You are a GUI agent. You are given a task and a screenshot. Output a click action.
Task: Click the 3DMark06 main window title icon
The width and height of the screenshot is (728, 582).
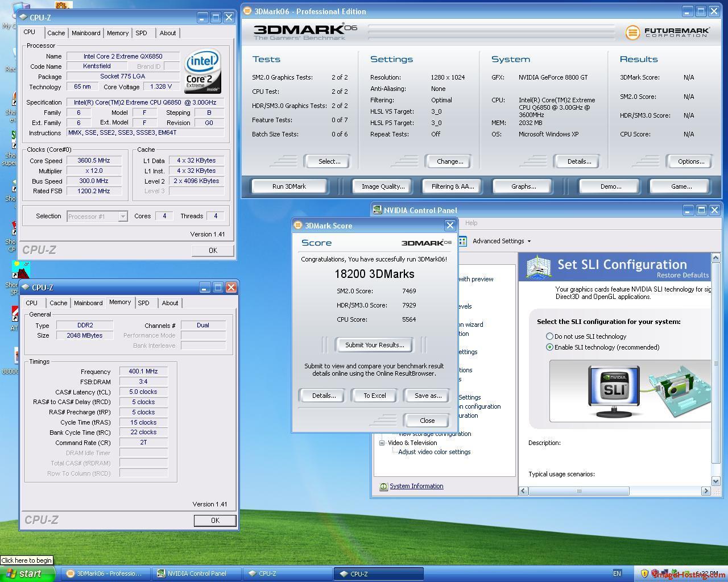pos(247,11)
